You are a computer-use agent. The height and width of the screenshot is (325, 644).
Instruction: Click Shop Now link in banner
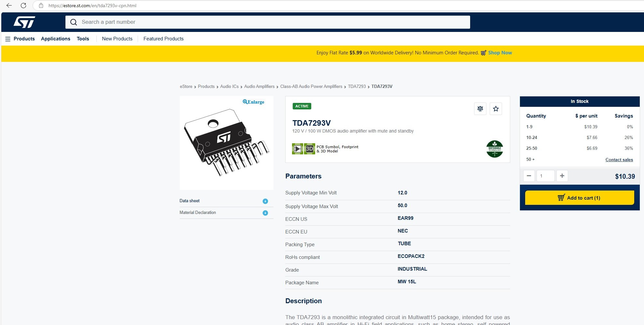click(500, 53)
